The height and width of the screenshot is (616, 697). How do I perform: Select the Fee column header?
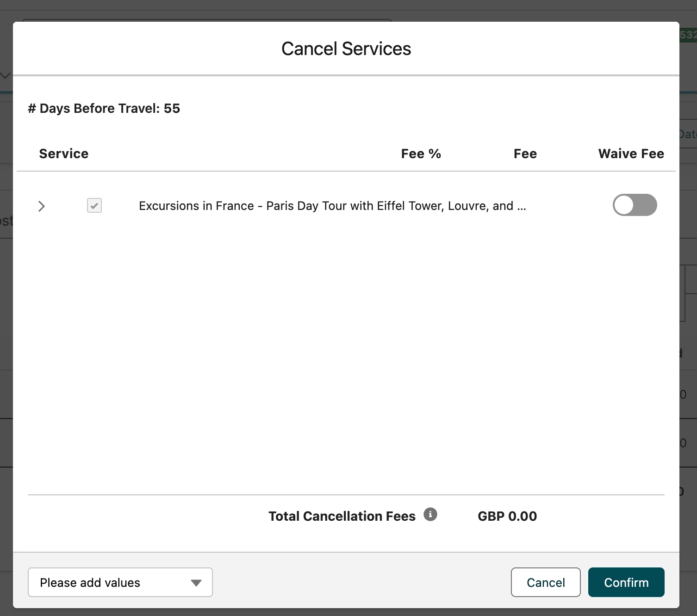pos(525,154)
